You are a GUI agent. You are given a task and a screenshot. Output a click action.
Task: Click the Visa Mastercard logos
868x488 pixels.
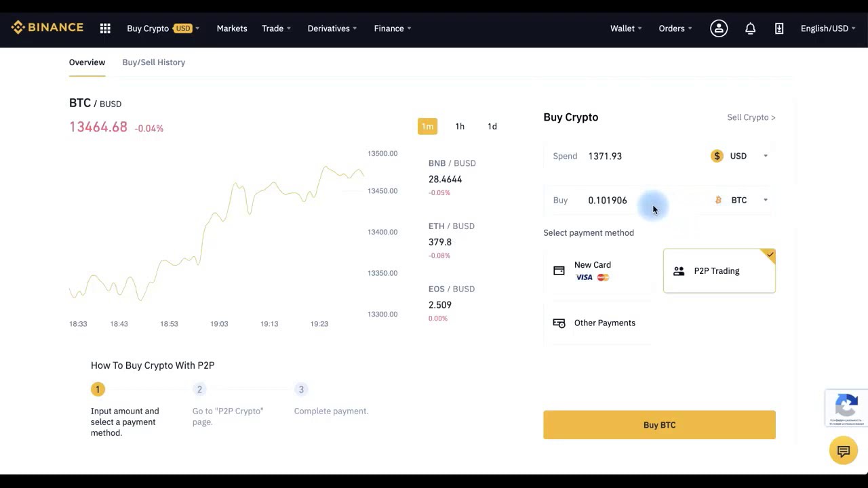(593, 277)
